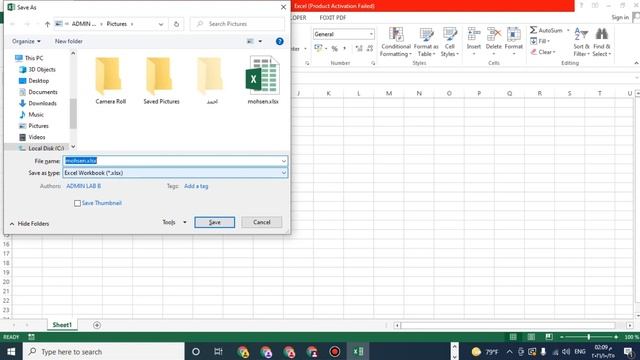Switch to Normal view in status bar
Screen dimensions: 640x360
pyautogui.click(x=513, y=337)
